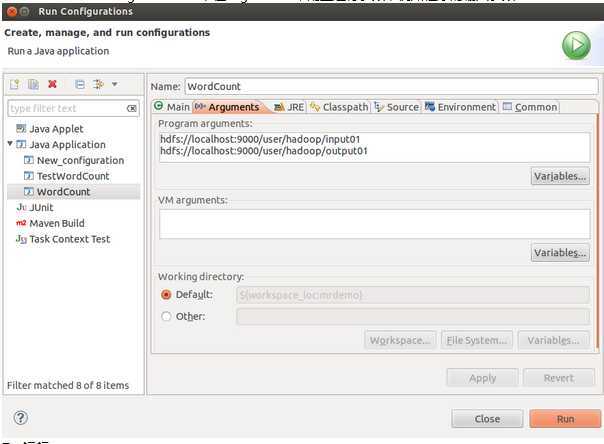Click the Workspace... button
604x444 pixels.
tap(400, 340)
